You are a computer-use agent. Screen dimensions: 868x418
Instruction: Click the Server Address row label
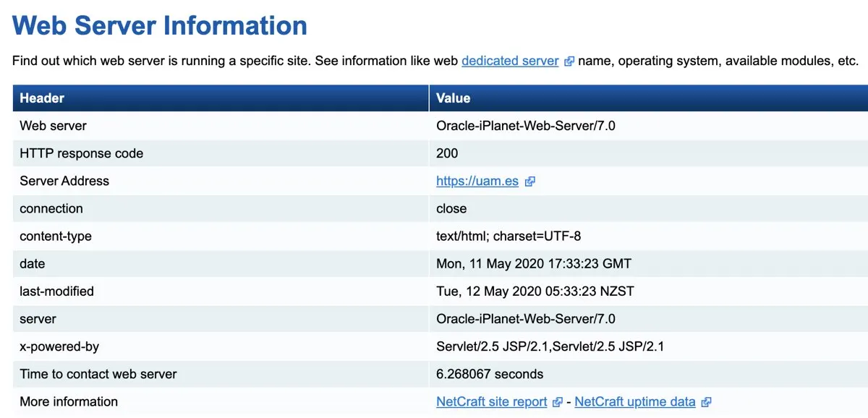64,181
